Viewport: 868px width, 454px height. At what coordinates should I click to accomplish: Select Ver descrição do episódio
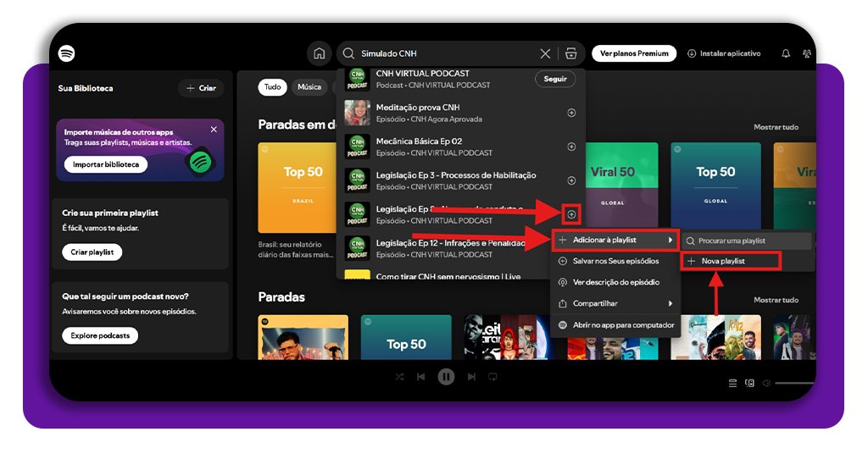click(x=615, y=282)
